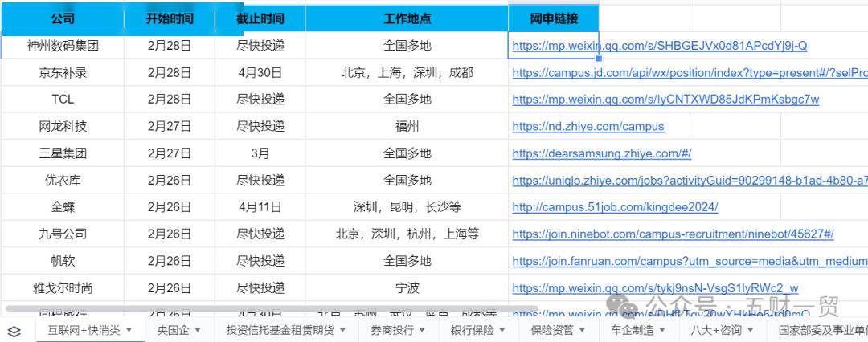Image resolution: width=868 pixels, height=342 pixels.
Task: Follow the TCL mp.weixin.qq.com link
Action: pos(665,100)
